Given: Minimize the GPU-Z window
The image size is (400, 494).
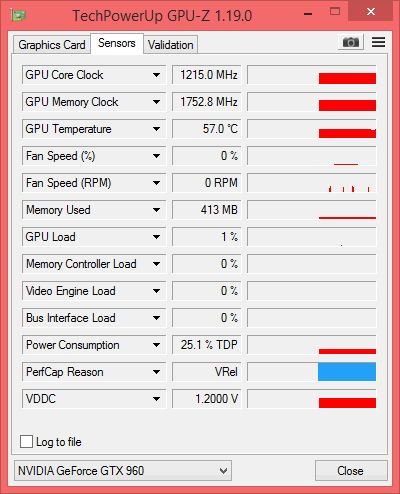Looking at the screenshot, I should point(308,14).
